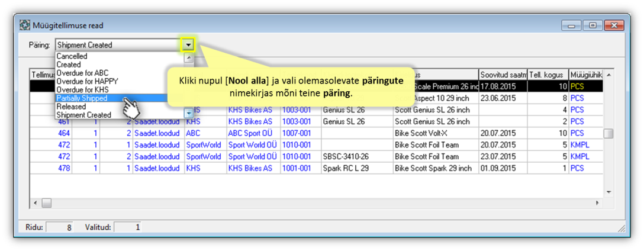This screenshot has height=251, width=644.
Task: Click Bike Scott Spark 29 inch cell
Action: (x=436, y=168)
